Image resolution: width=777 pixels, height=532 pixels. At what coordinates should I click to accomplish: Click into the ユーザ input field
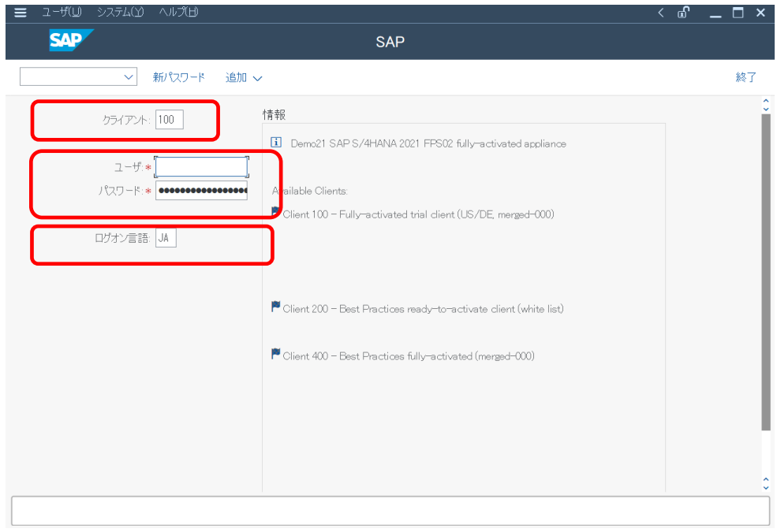[x=201, y=167]
